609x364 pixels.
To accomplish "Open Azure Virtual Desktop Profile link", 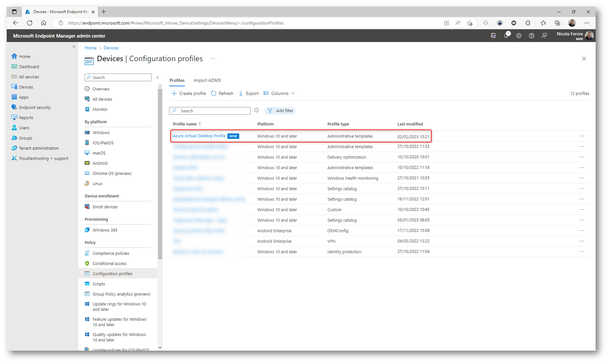I will pos(199,136).
